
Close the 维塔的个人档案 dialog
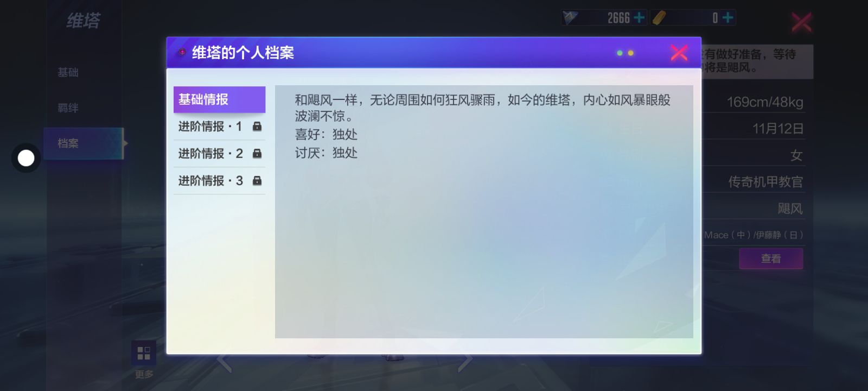(679, 53)
